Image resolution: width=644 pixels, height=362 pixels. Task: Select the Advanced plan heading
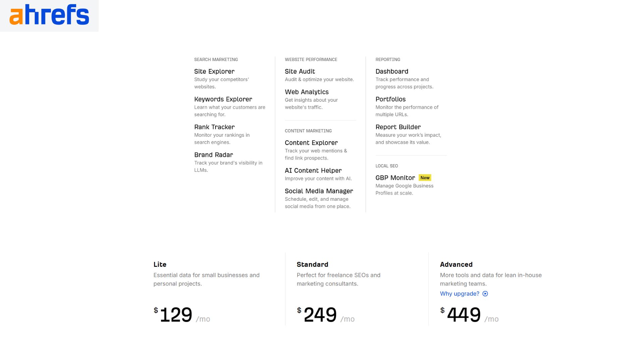[x=456, y=264]
